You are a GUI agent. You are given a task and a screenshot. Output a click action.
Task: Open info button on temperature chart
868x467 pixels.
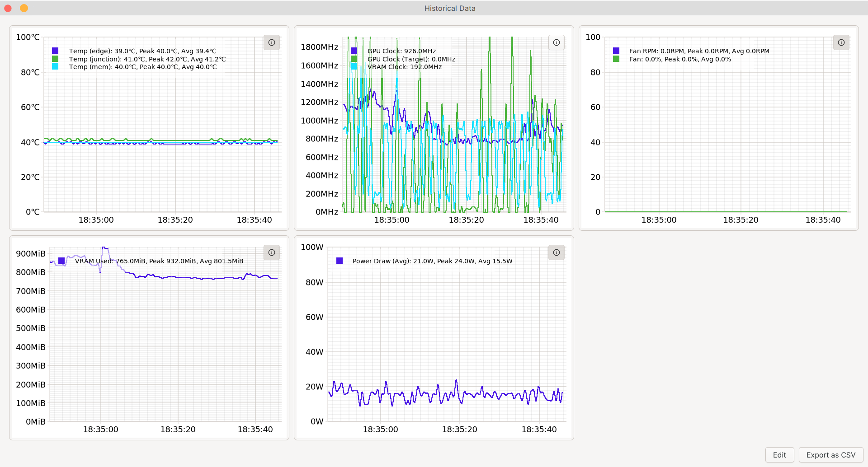[272, 42]
